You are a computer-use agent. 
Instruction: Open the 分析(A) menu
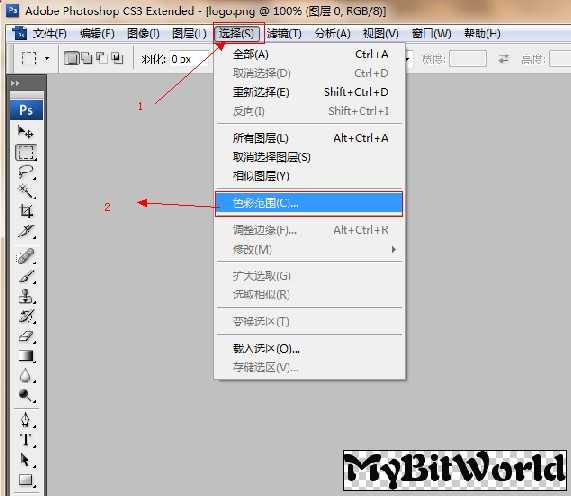point(332,34)
